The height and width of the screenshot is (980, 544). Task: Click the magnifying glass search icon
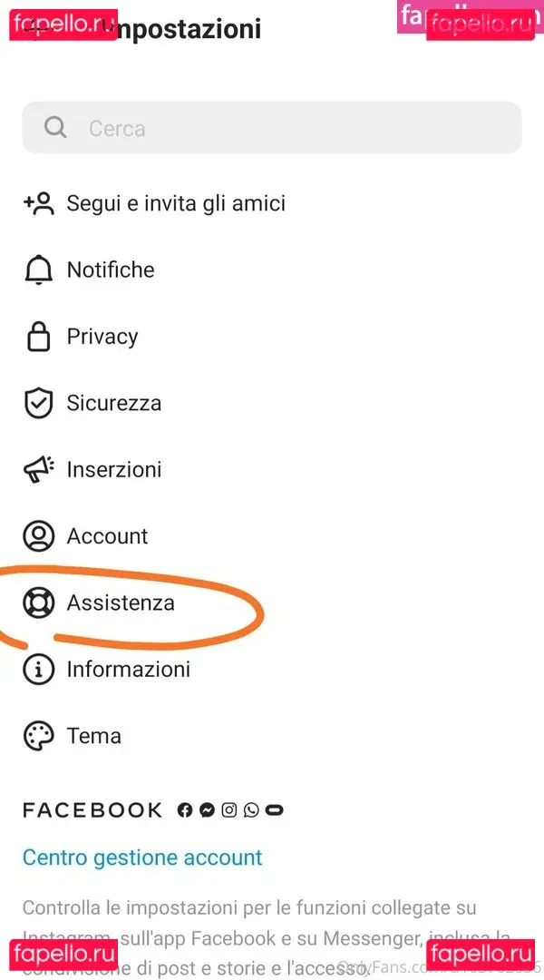pyautogui.click(x=55, y=127)
